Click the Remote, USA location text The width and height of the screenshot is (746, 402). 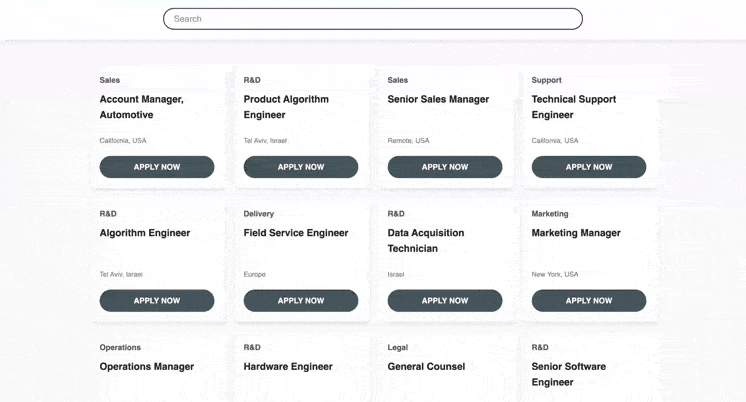click(408, 140)
